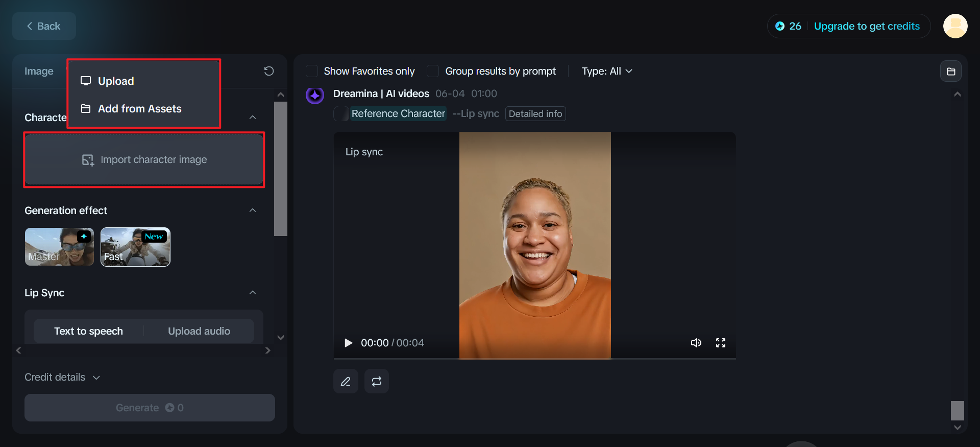Viewport: 980px width, 447px height.
Task: Click the video preview image
Action: (535, 245)
